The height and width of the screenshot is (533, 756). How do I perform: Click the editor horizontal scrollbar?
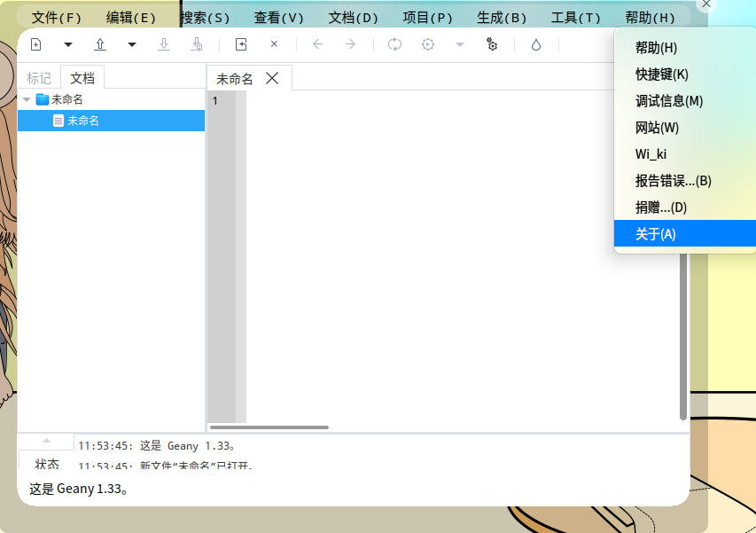(269, 427)
